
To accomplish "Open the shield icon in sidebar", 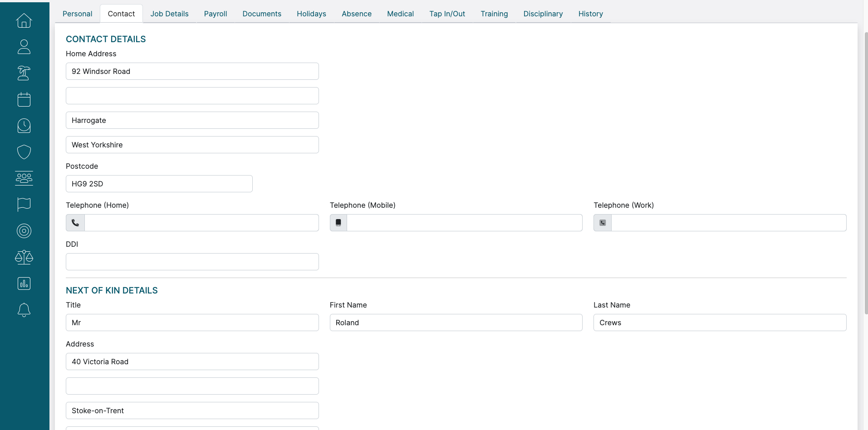I will [24, 152].
